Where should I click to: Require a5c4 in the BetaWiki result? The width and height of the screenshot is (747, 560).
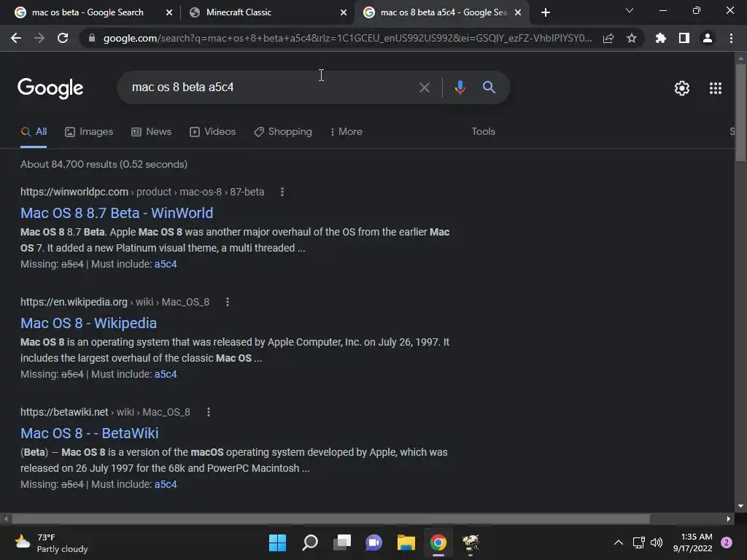coord(166,484)
